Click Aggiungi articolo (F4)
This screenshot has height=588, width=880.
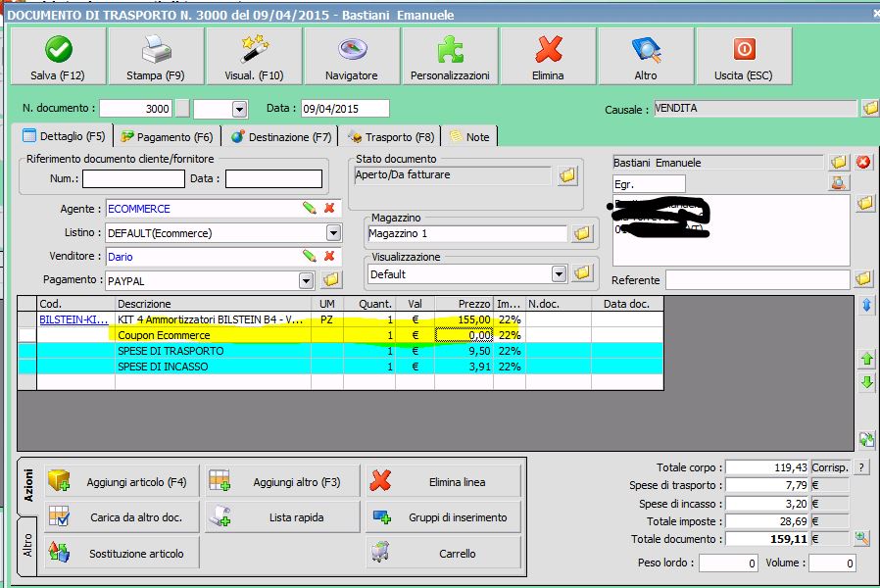(122, 481)
